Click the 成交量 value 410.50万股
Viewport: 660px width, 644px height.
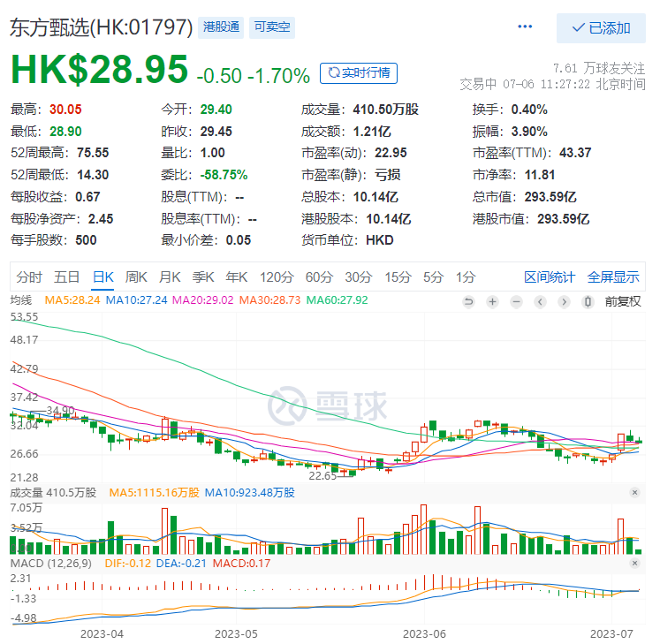pos(386,110)
